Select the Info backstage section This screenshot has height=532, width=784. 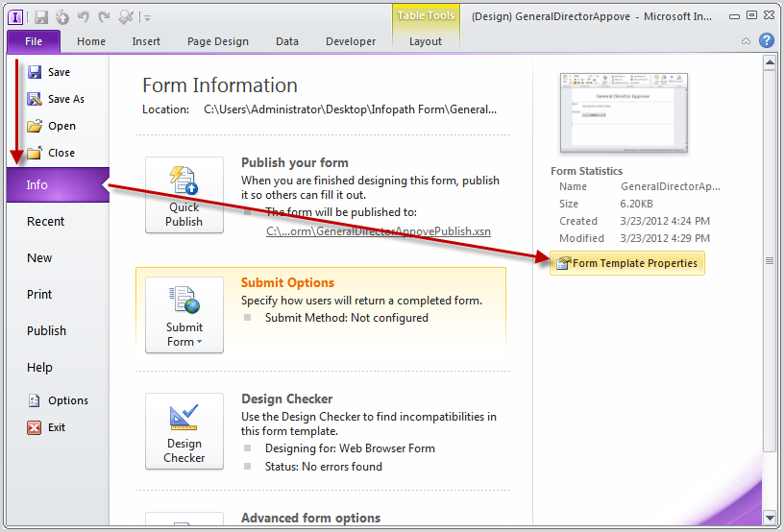click(x=58, y=184)
